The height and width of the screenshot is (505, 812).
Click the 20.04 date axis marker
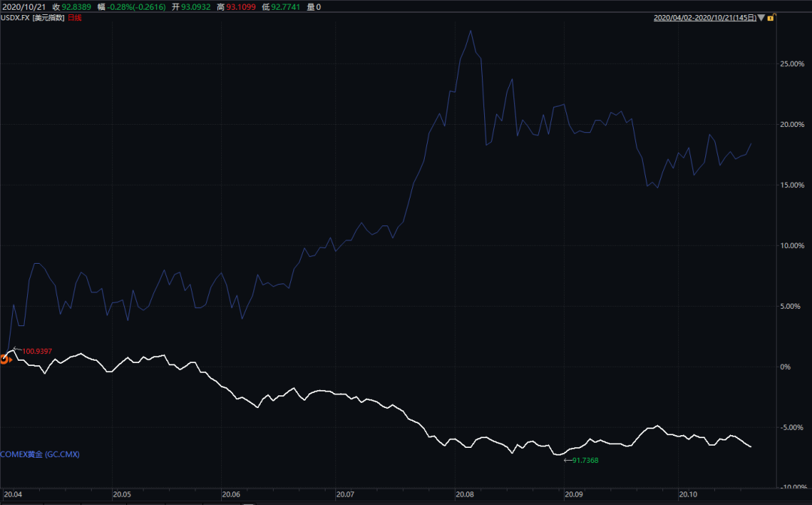click(13, 494)
